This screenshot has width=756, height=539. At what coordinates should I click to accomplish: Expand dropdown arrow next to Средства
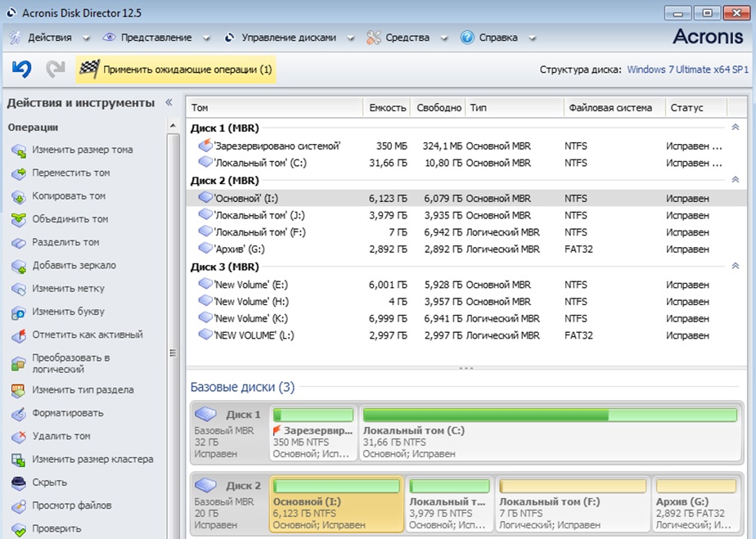point(443,38)
